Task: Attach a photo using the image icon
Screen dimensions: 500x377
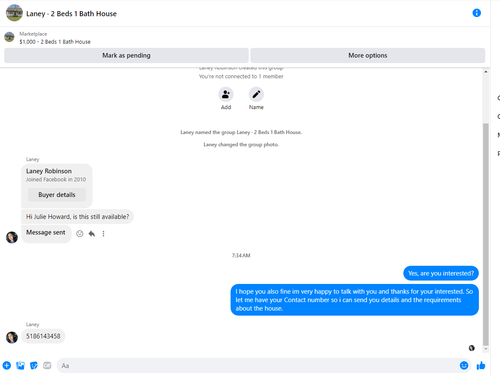Action: coord(20,366)
